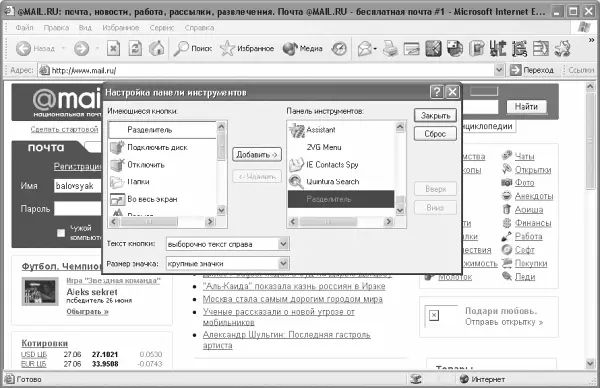The image size is (600, 388).
Task: Click the Print icon in toolbar
Action: pyautogui.click(x=390, y=49)
